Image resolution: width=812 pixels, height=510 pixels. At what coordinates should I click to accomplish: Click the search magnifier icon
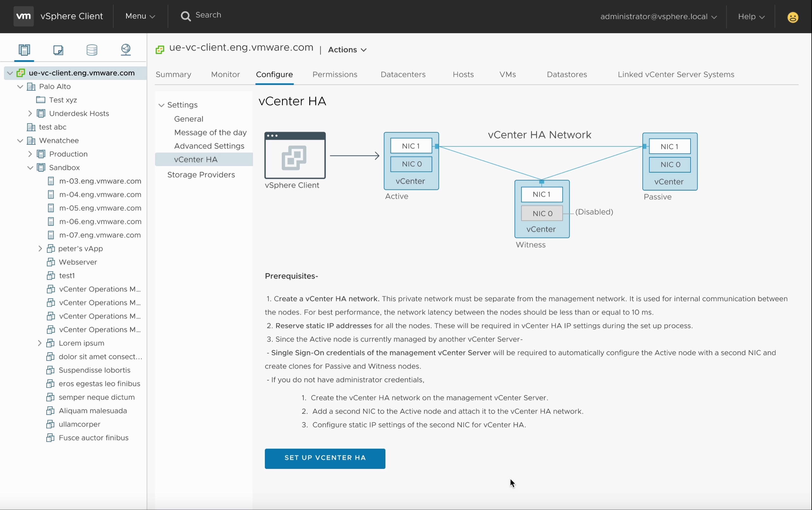coord(186,16)
